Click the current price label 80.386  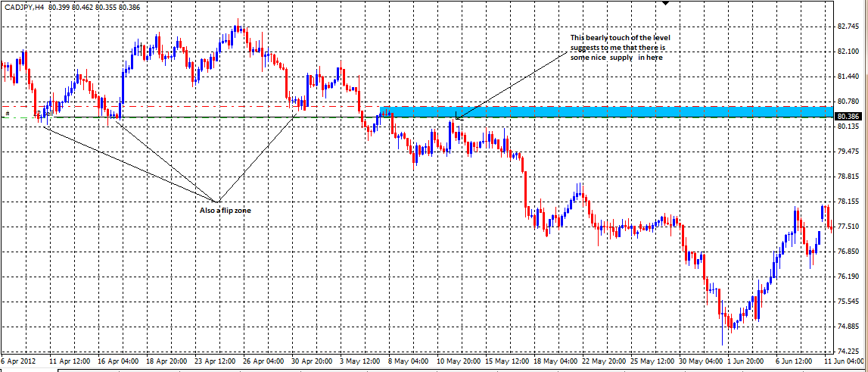[848, 117]
